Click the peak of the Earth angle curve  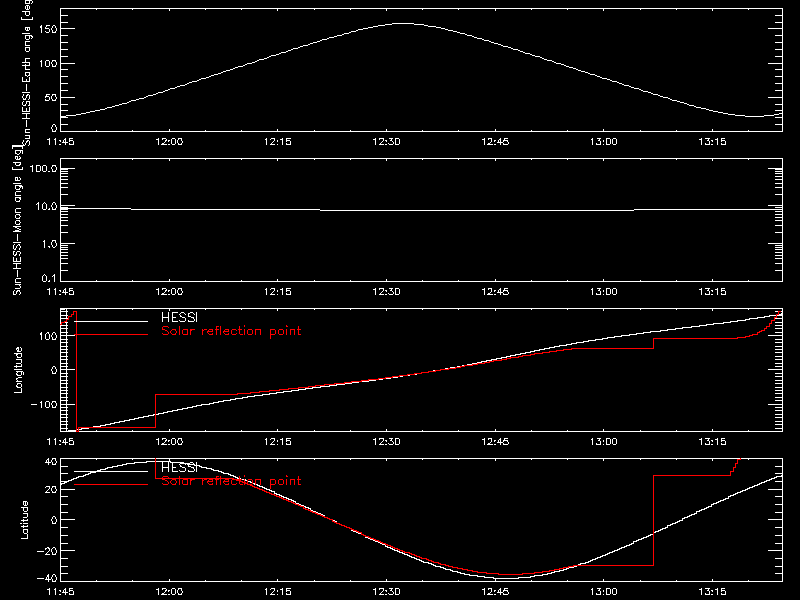pyautogui.click(x=403, y=23)
